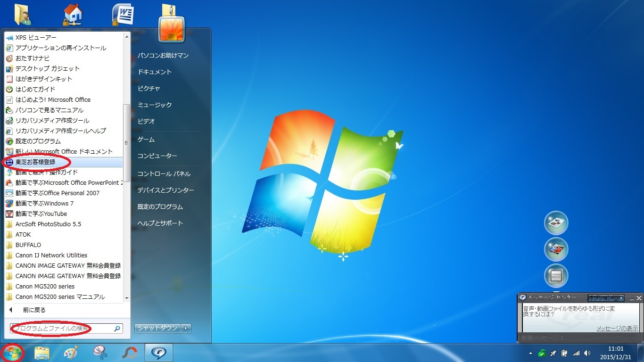This screenshot has width=644, height=362.
Task: Open コンピューター in the Start menu
Action: tap(157, 156)
